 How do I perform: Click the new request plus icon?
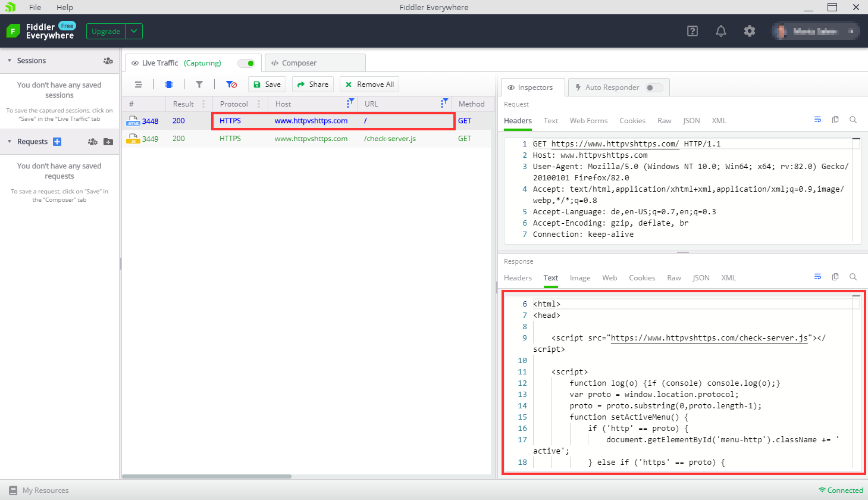point(57,142)
